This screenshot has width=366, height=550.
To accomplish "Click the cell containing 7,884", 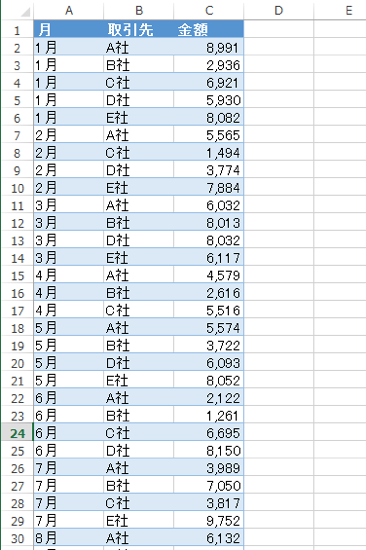I will (x=208, y=188).
